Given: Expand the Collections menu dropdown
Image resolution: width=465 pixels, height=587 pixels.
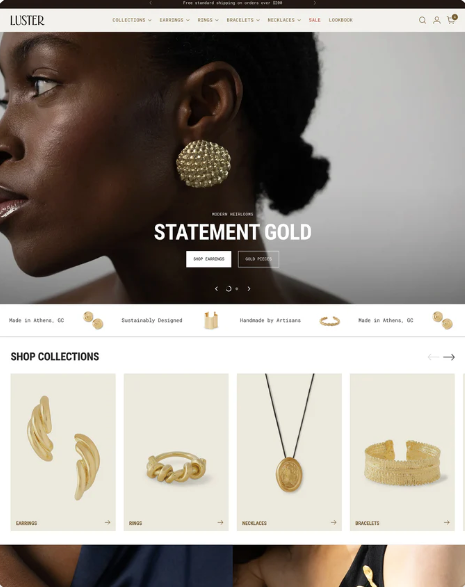Looking at the screenshot, I should [132, 20].
